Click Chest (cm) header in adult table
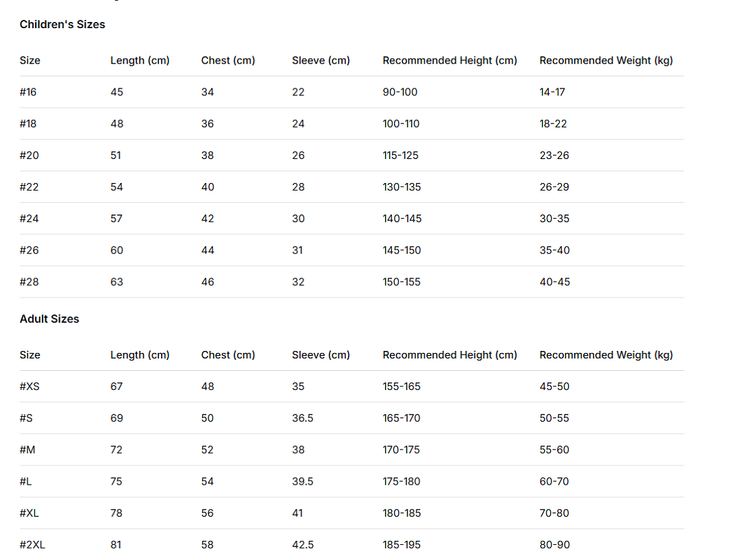740x560 pixels. (228, 355)
